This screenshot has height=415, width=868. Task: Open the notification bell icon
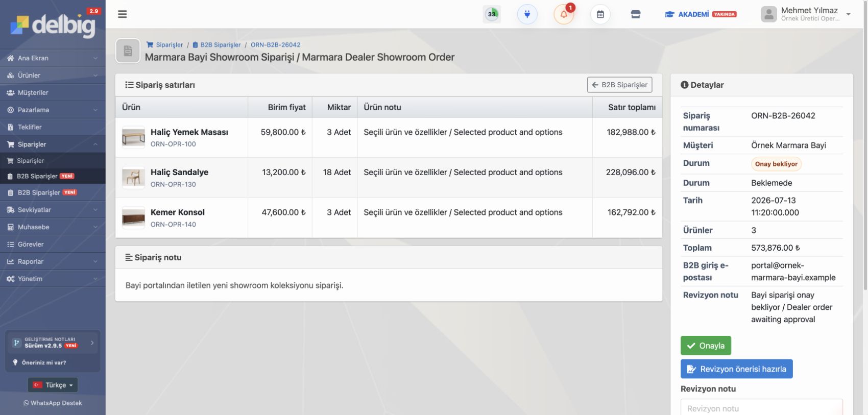(x=564, y=14)
